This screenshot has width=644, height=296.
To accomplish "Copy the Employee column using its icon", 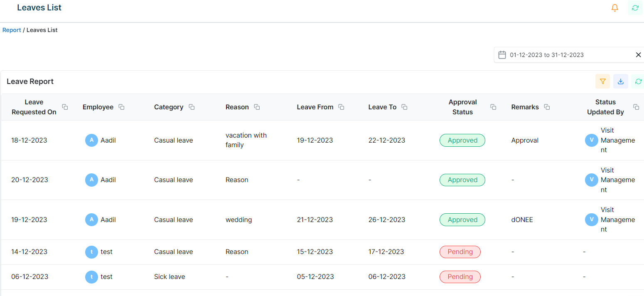I will [121, 107].
